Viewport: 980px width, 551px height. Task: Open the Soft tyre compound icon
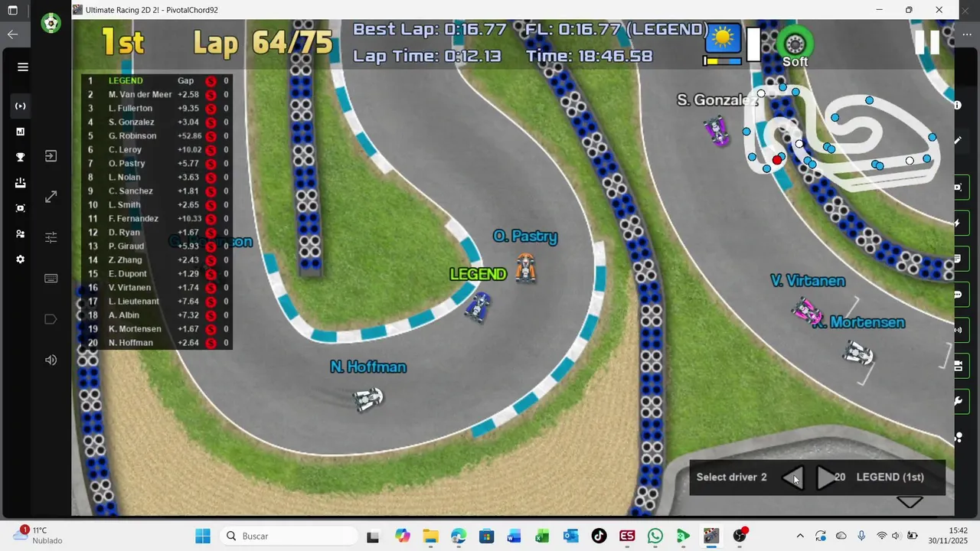(x=795, y=44)
